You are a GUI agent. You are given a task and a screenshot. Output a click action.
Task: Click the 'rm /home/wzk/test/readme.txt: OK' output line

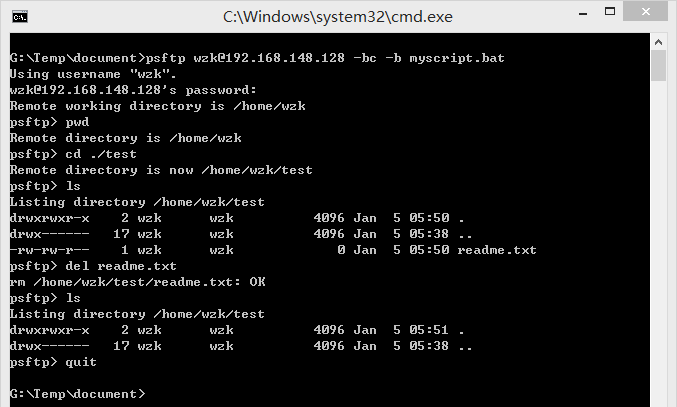click(x=138, y=282)
